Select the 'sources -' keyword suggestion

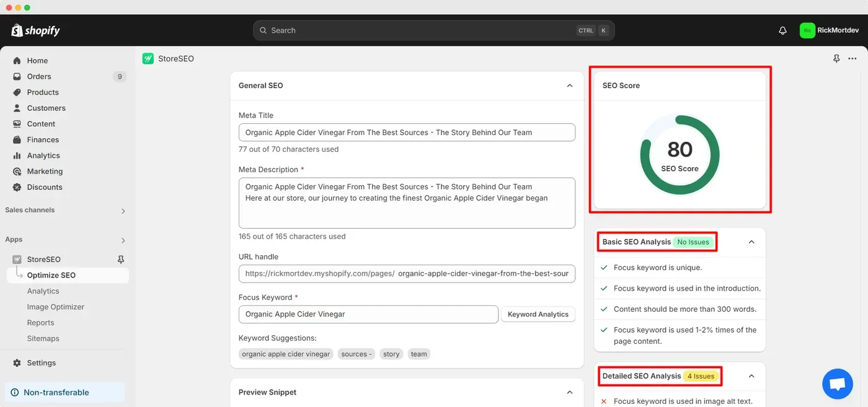356,354
